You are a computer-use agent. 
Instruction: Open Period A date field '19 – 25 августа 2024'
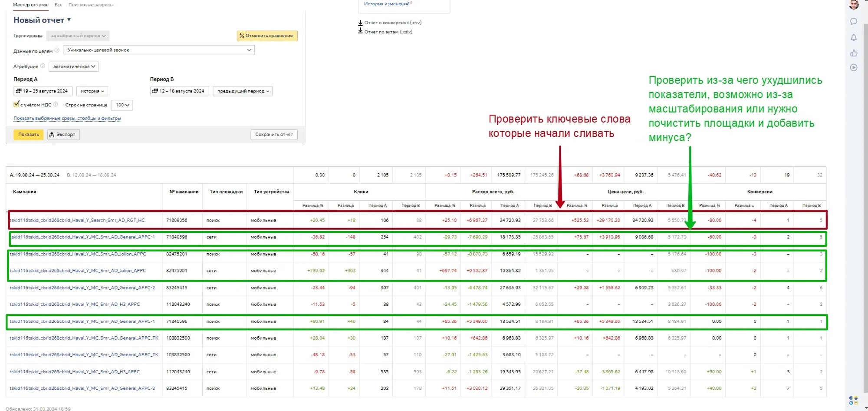coord(43,91)
